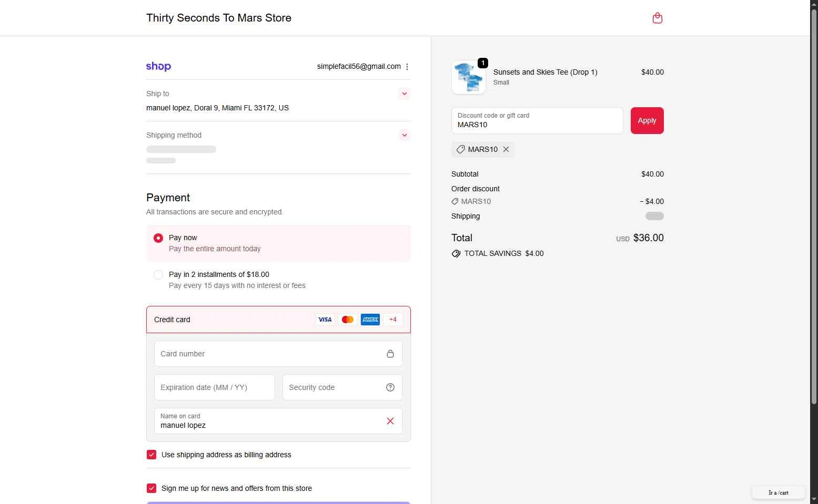The width and height of the screenshot is (818, 504).
Task: Click the Mastercard icon
Action: point(348,320)
